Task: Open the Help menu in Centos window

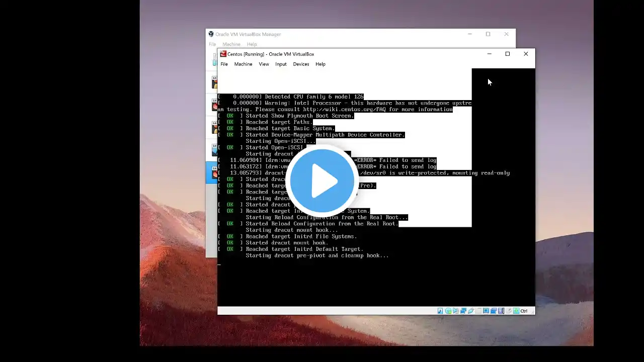Action: tap(320, 64)
